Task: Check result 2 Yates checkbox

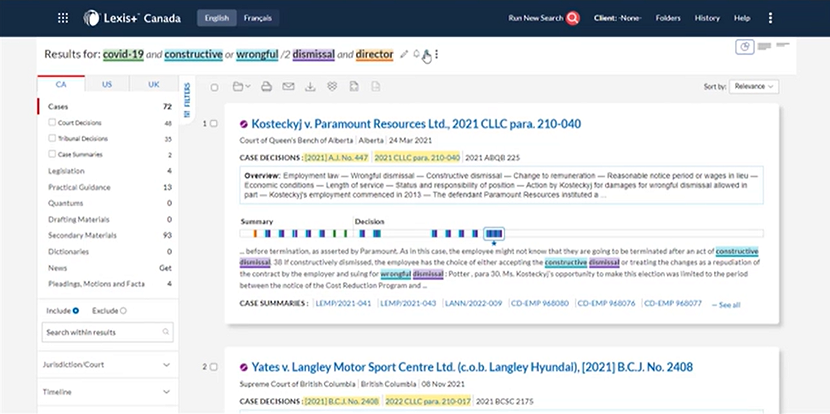Action: tap(213, 366)
